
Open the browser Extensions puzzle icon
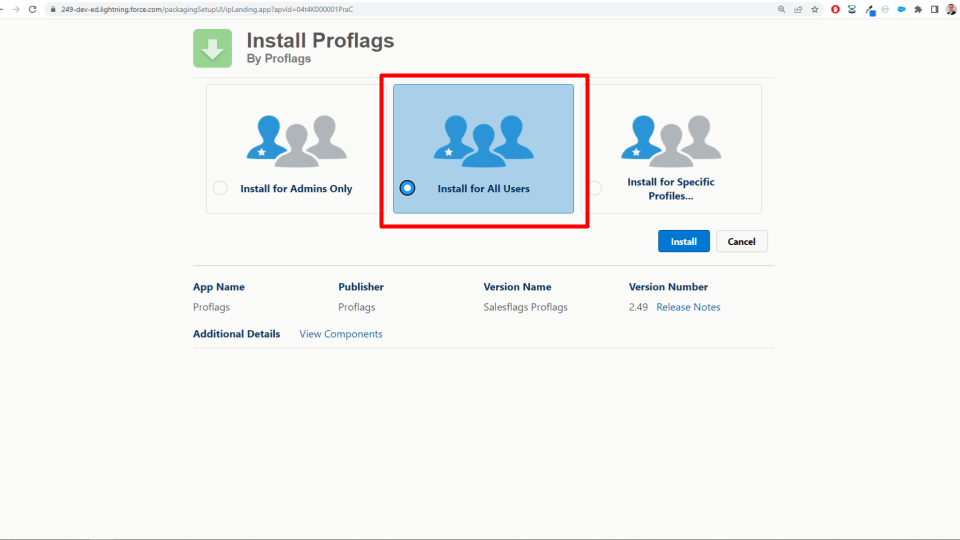(918, 9)
